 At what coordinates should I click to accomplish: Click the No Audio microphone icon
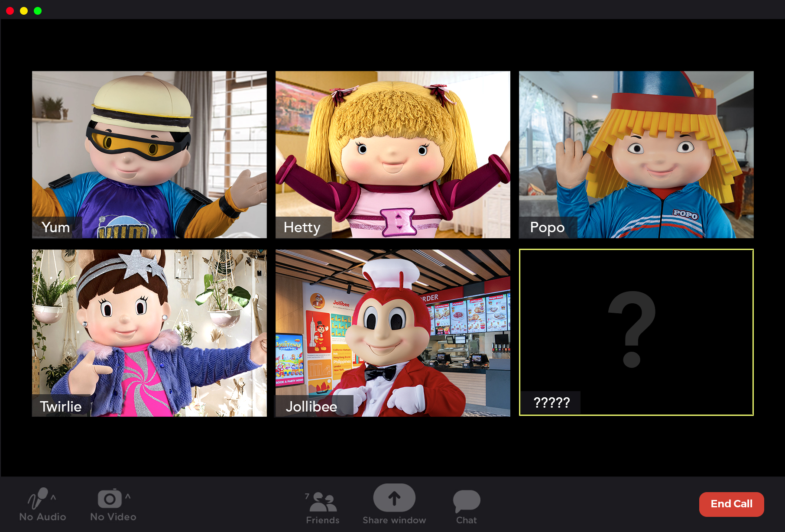coord(38,498)
